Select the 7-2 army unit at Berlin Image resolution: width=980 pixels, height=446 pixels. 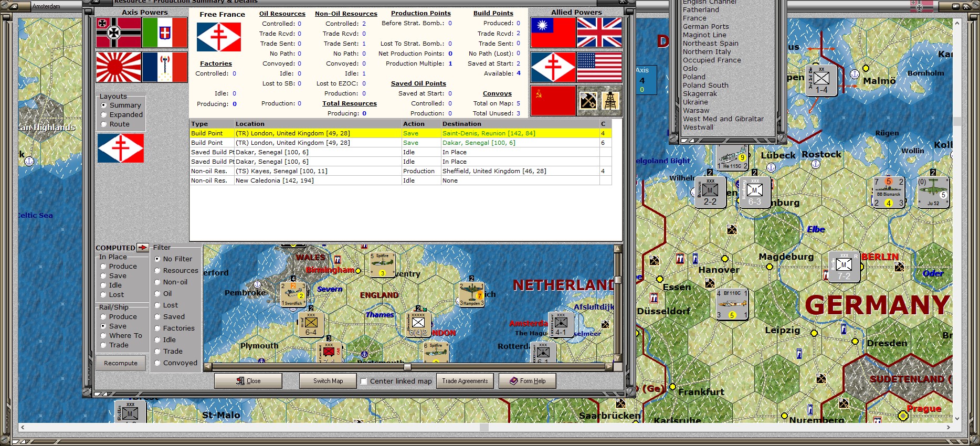(844, 267)
